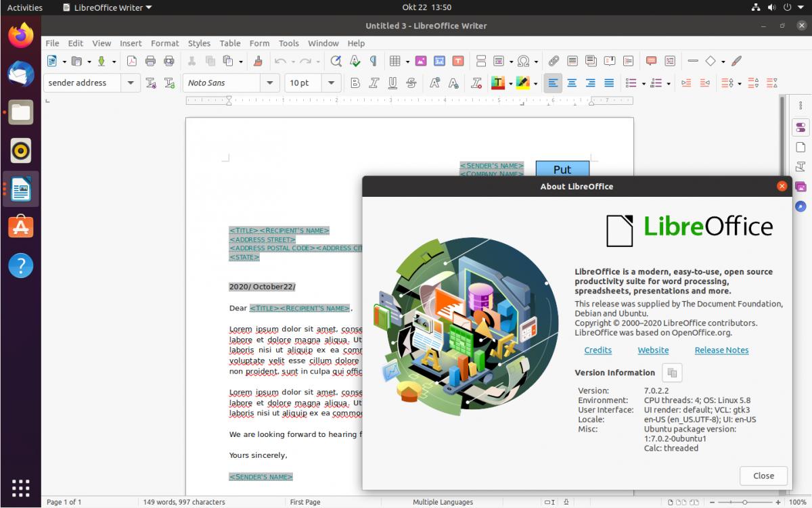Screen dimensions: 812x508
Task: Open the Tools menu
Action: pyautogui.click(x=288, y=43)
